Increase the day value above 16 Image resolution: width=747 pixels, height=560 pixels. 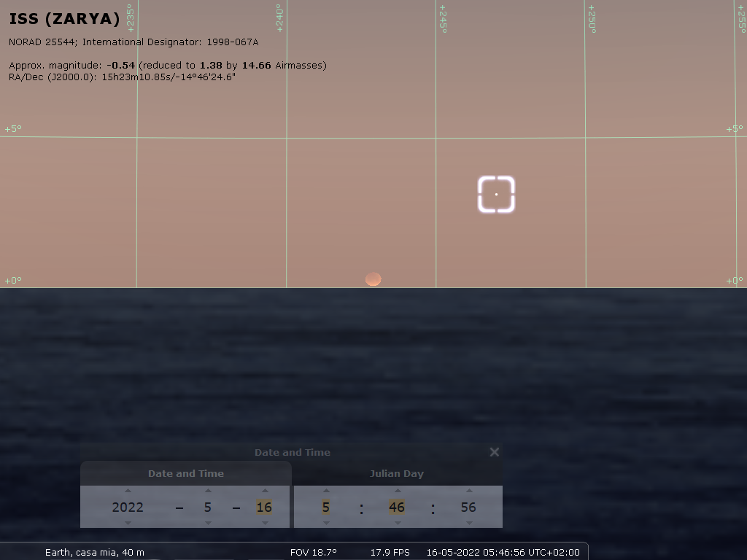point(265,491)
